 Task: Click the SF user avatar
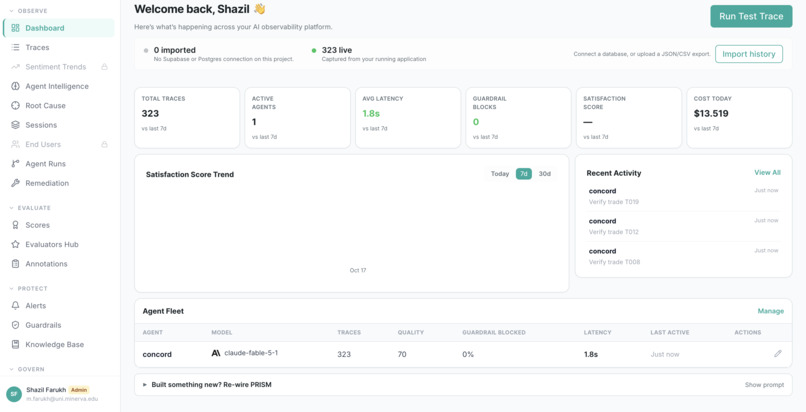[x=14, y=394]
